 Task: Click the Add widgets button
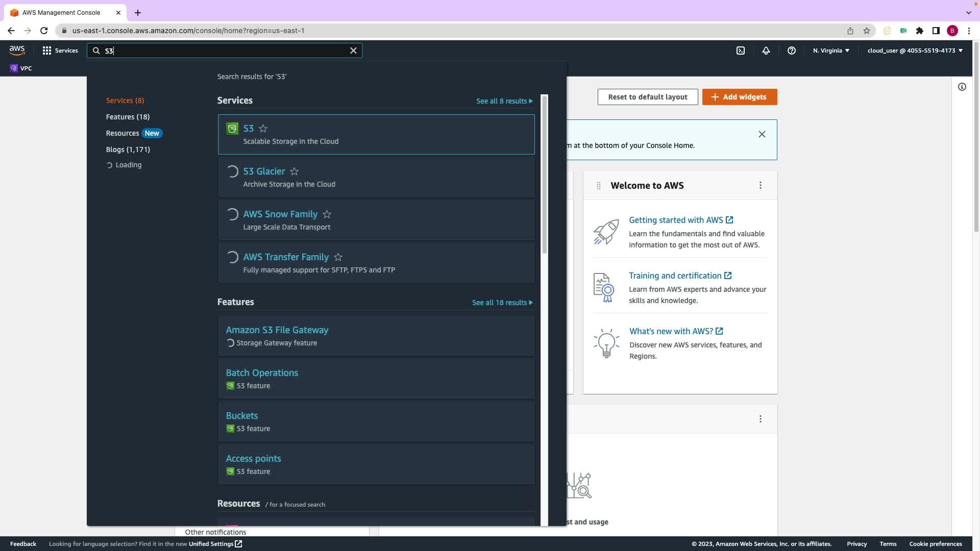tap(739, 97)
